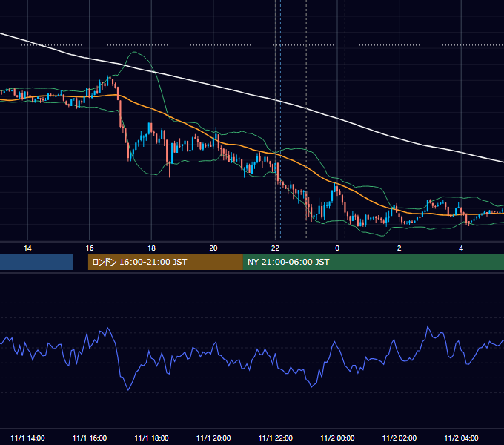Image resolution: width=504 pixels, height=445 pixels.
Task: Click the "20" hour label on the price chart axis
Action: [x=213, y=248]
